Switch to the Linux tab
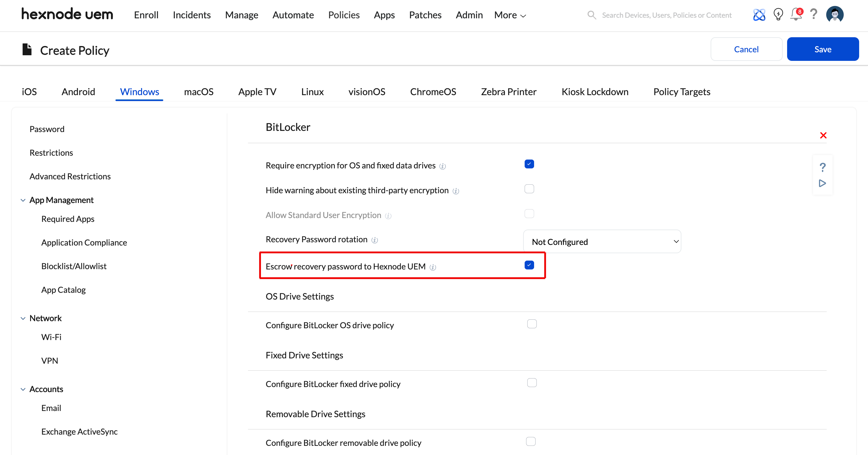Image resolution: width=868 pixels, height=455 pixels. tap(312, 91)
